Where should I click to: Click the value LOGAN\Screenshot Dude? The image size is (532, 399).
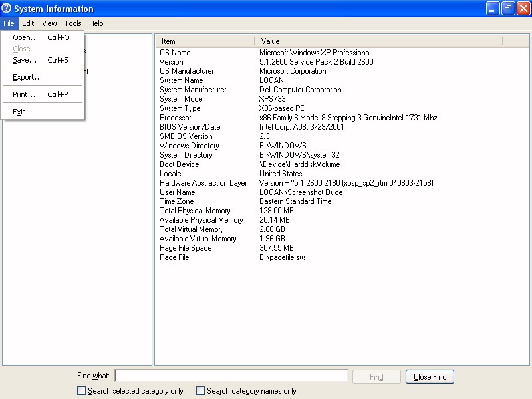coord(301,192)
